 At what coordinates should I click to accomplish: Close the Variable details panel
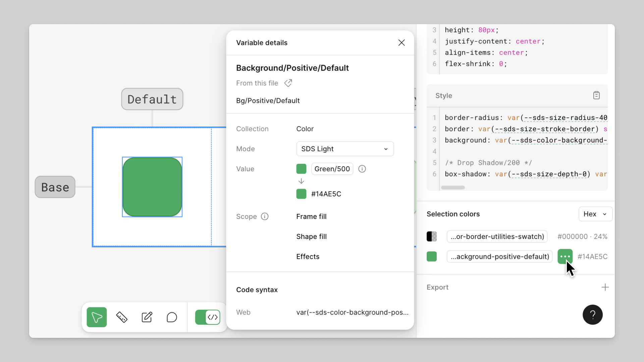401,43
